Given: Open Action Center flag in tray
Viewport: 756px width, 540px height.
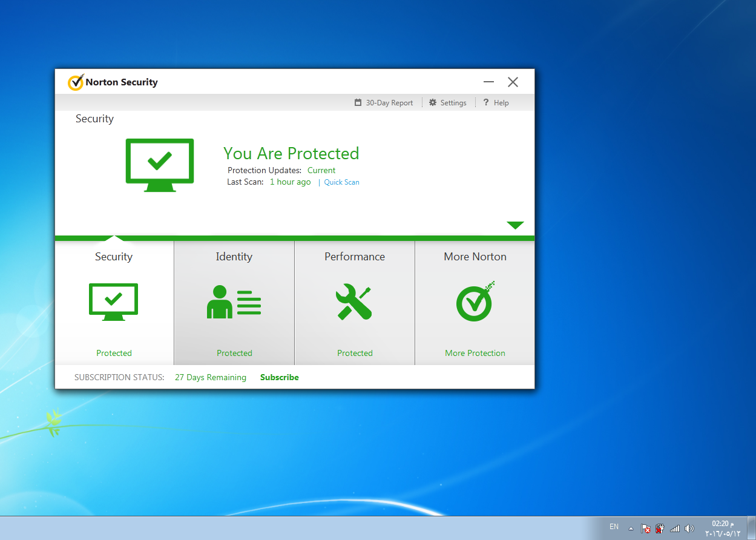Looking at the screenshot, I should [646, 528].
